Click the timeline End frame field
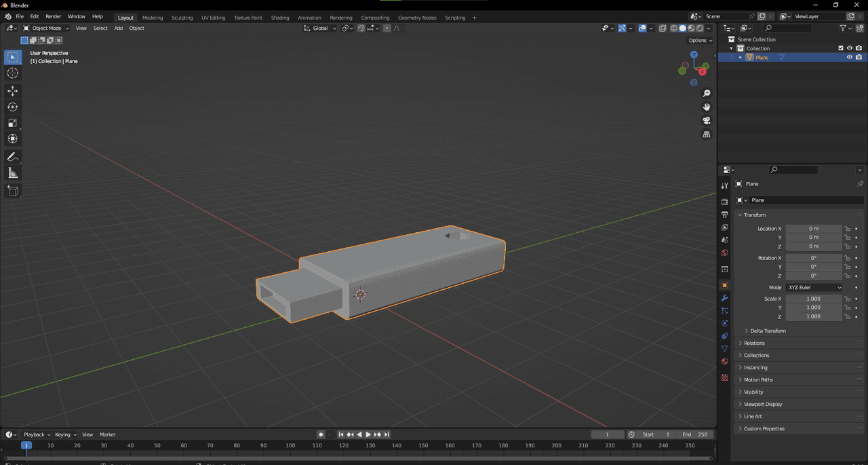The image size is (868, 465). (695, 434)
